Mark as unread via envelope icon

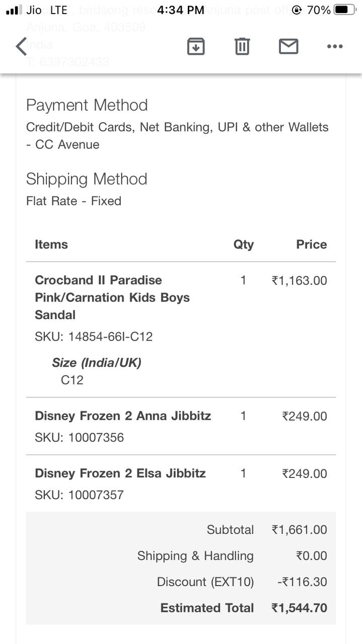[288, 46]
